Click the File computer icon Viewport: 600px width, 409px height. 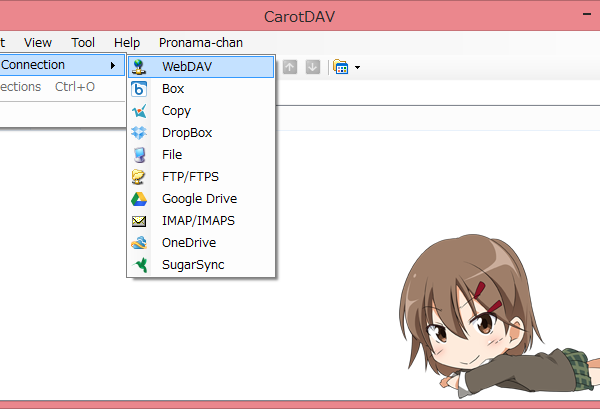[139, 155]
